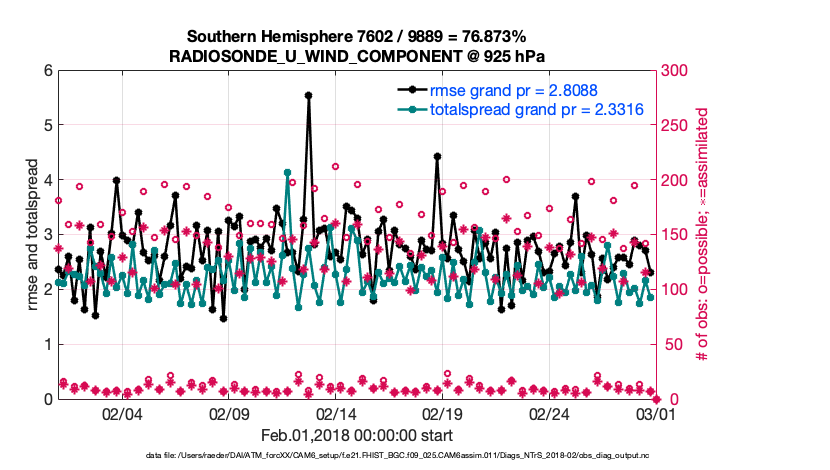Click the "rmse and totalspread" left axis label
The image size is (830, 470).
(x=33, y=234)
